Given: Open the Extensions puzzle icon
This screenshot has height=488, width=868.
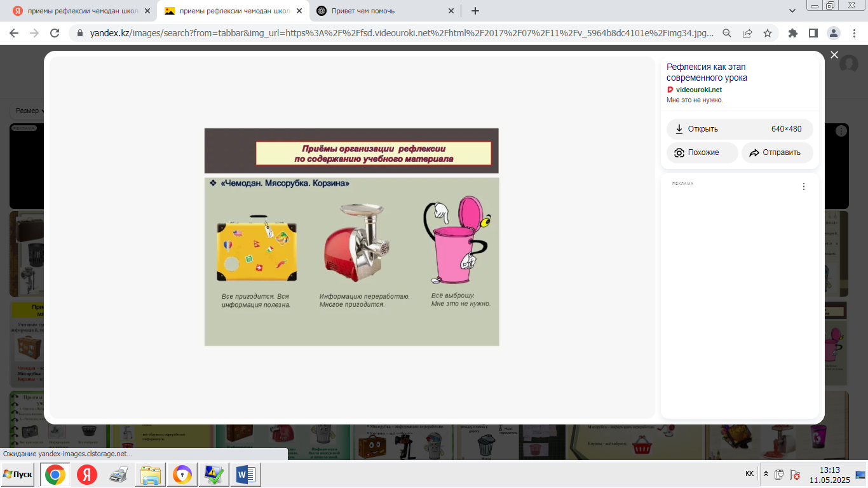Looking at the screenshot, I should [793, 33].
